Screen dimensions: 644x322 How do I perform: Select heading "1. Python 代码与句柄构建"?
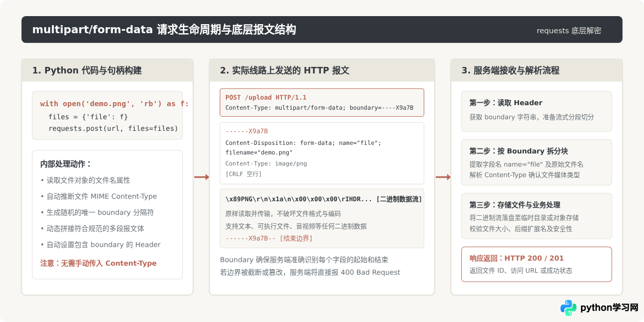point(87,70)
